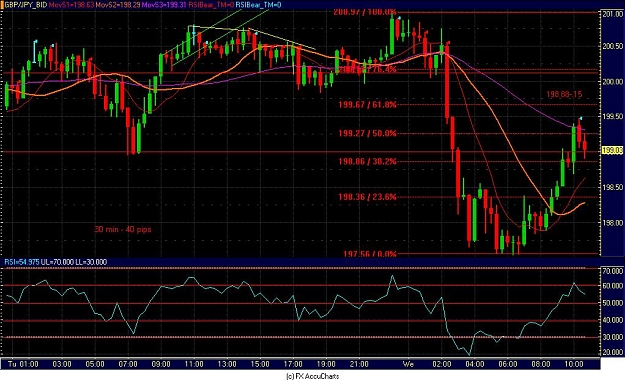Select the 197.56 / 0.0% Fibonacci label
This screenshot has width=625, height=380.
coord(370,254)
